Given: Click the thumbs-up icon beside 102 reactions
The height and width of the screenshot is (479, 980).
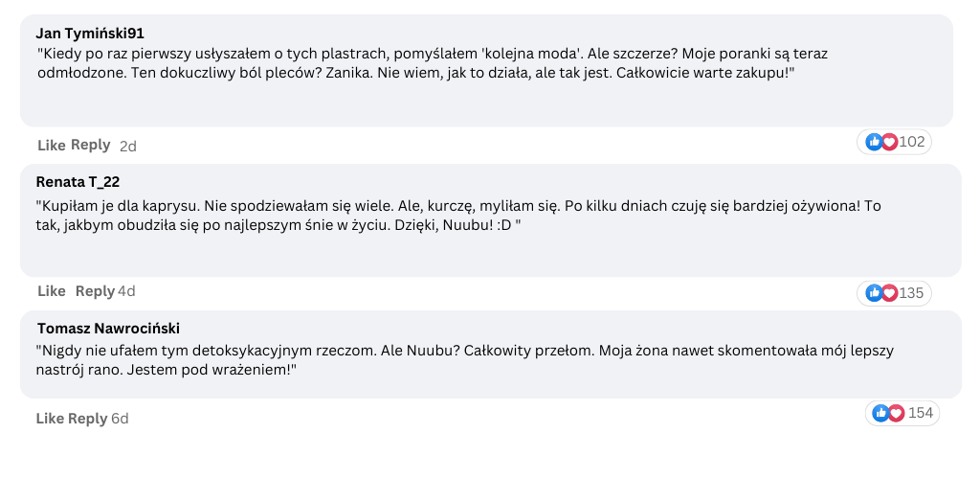Looking at the screenshot, I should (873, 142).
